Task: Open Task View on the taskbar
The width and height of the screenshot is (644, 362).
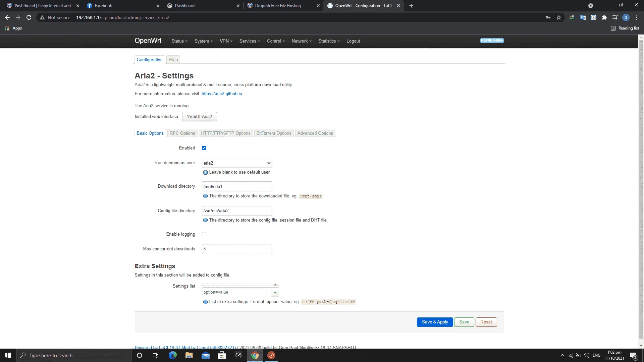Action: click(156, 355)
